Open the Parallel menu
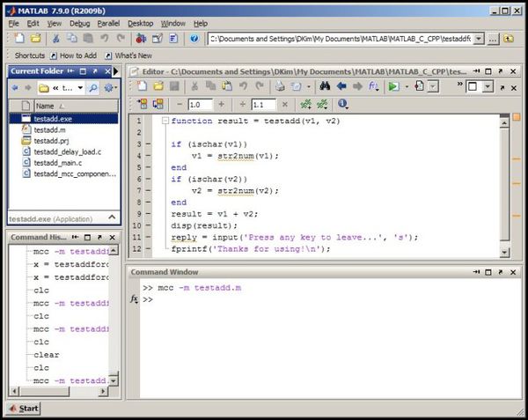This screenshot has height=420, width=528. click(108, 24)
